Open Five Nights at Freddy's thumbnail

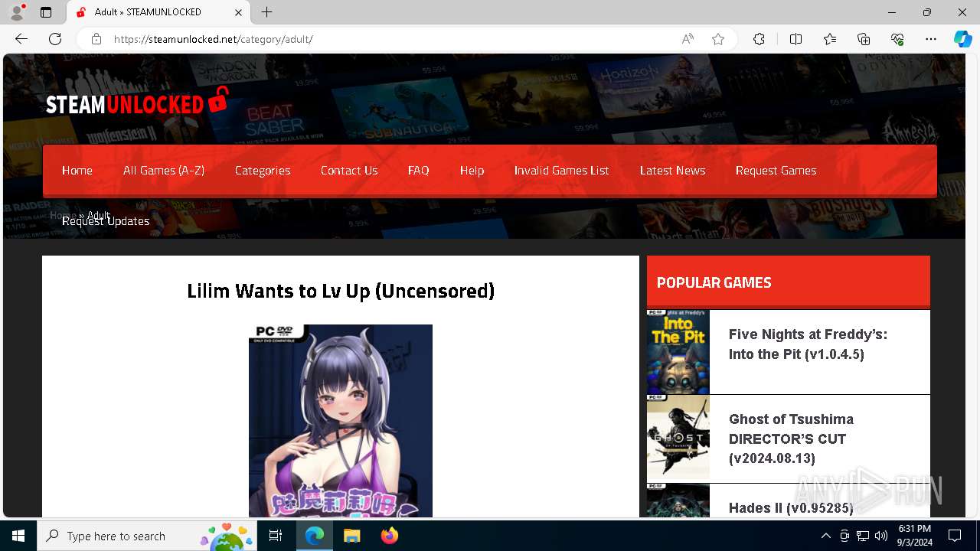coord(678,352)
